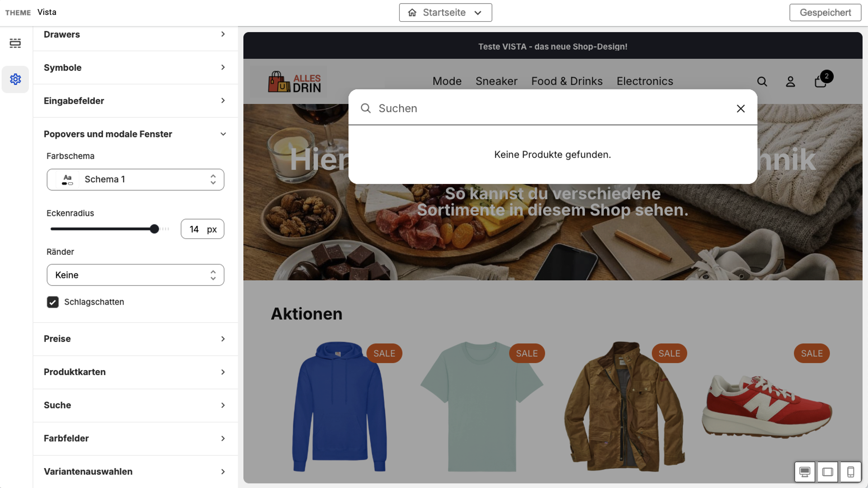Switch to desktop preview mode
The height and width of the screenshot is (488, 868).
point(805,472)
